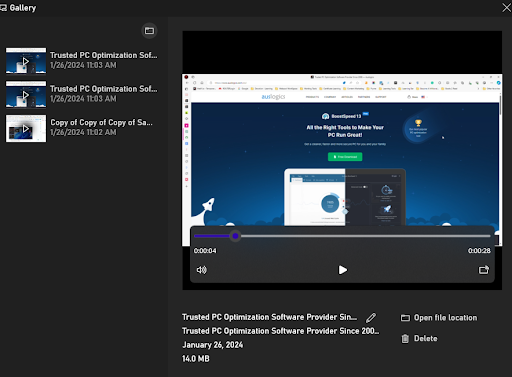Select the first Trusted PC Optimization clip thumbnail
The width and height of the screenshot is (512, 377).
[x=26, y=61]
